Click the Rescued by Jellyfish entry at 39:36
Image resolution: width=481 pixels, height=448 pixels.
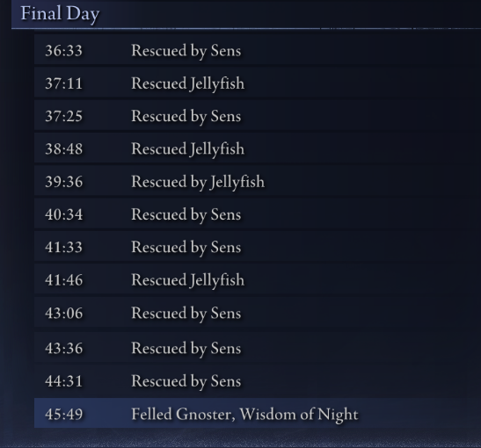click(258, 181)
